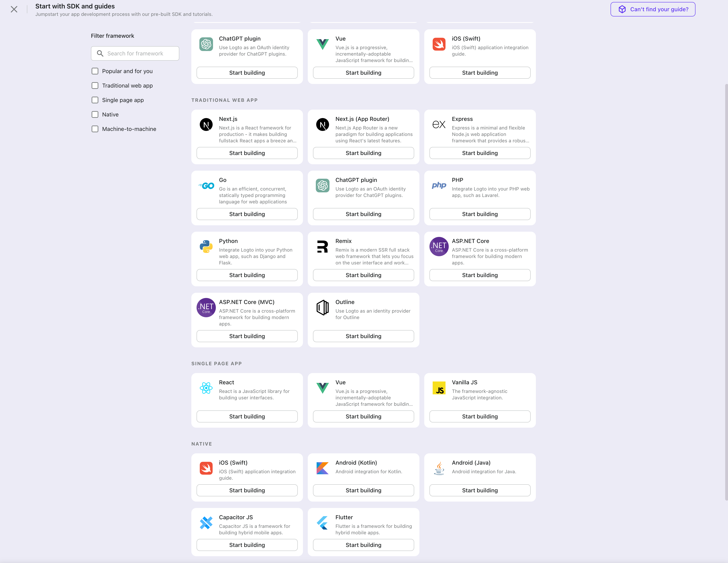
Task: Start building with Android (Kotlin)
Action: coord(363,490)
